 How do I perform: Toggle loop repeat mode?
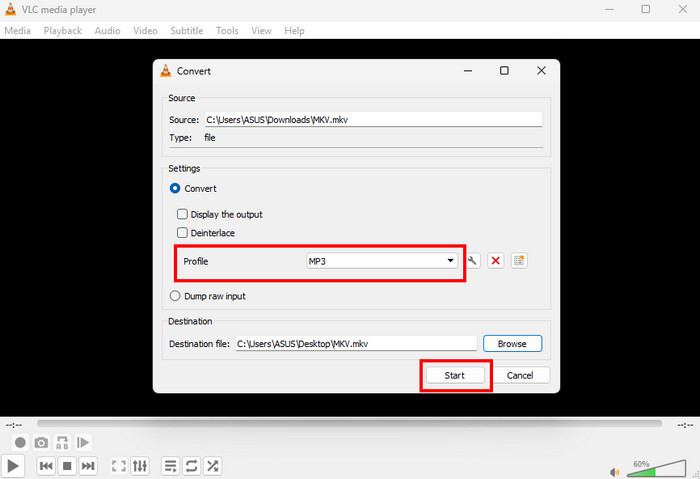tap(192, 467)
